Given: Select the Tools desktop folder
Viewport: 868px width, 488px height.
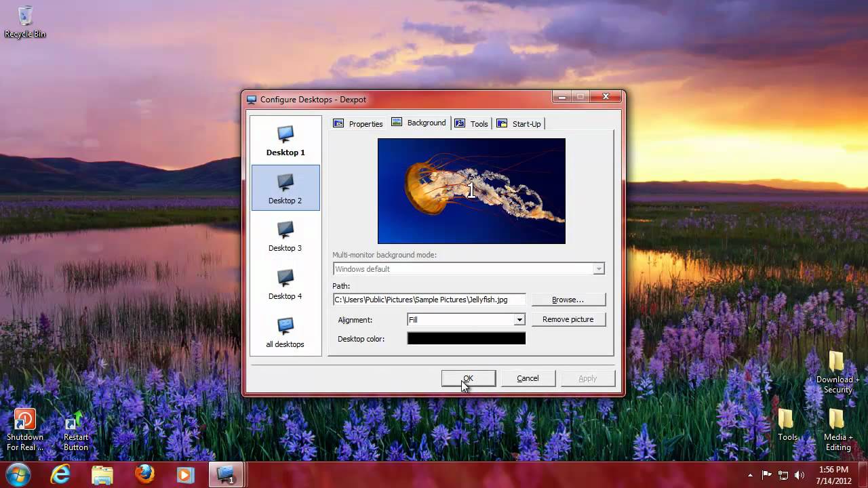Looking at the screenshot, I should pyautogui.click(x=787, y=425).
